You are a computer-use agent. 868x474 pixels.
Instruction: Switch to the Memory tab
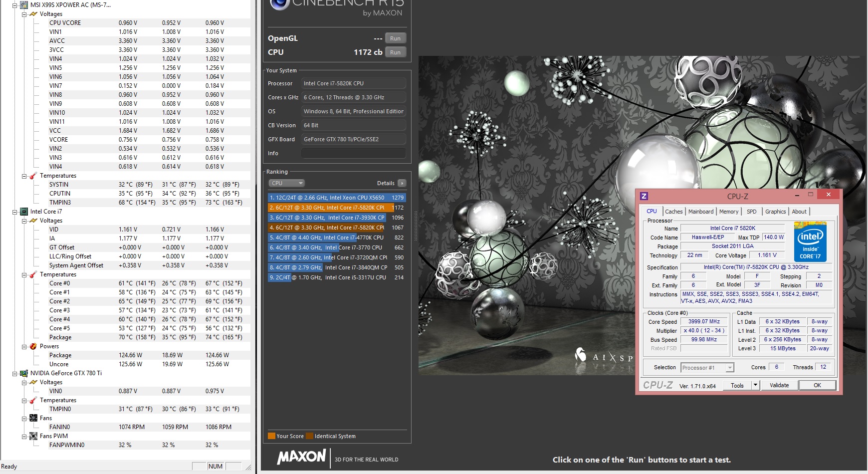729,212
